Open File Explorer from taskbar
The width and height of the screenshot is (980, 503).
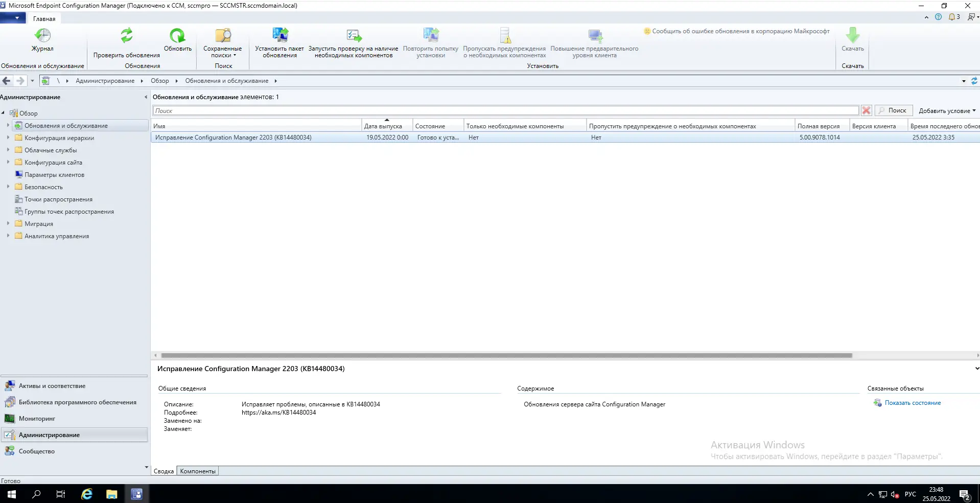pyautogui.click(x=111, y=494)
